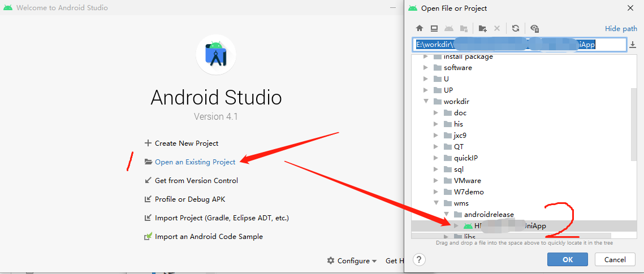This screenshot has height=274, width=644.
Task: Refresh the file tree
Action: click(516, 28)
